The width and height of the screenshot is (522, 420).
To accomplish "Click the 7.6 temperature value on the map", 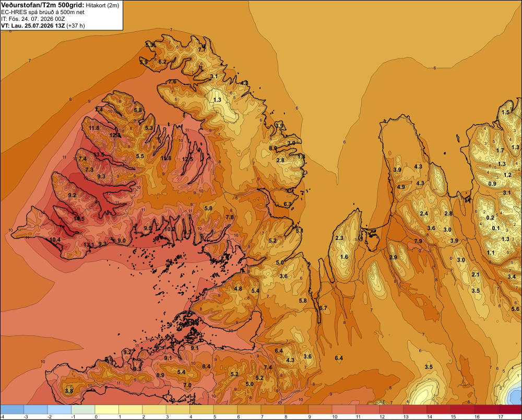I will (x=172, y=81).
